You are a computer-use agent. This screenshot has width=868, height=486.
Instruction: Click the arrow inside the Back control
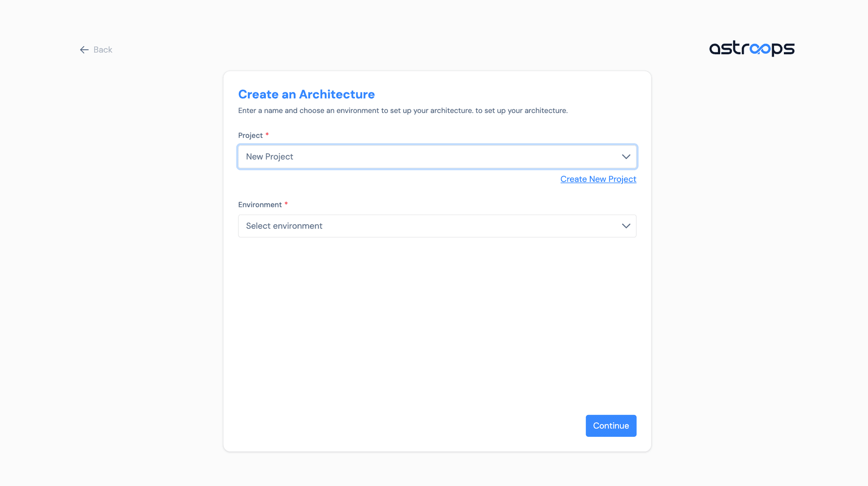tap(84, 50)
